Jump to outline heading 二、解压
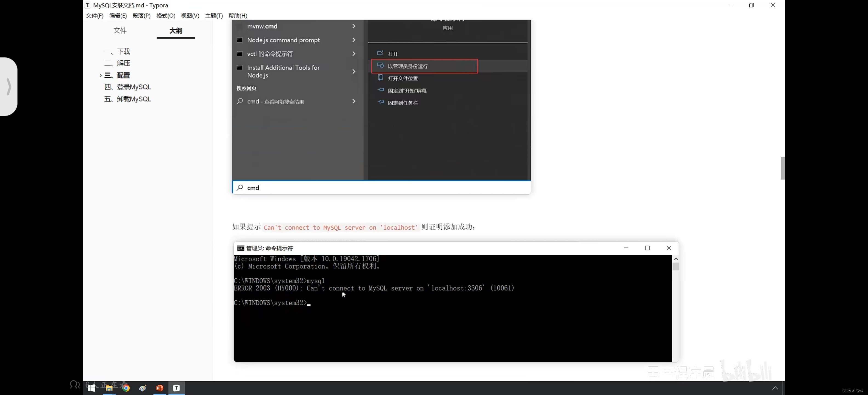 (117, 63)
